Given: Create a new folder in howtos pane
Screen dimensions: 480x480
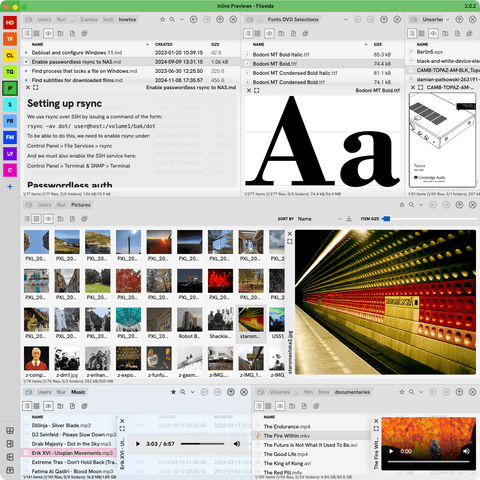Looking at the screenshot, I should coord(60,33).
